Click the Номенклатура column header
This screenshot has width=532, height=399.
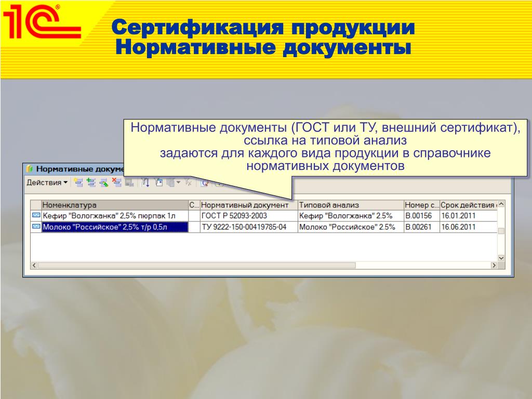(x=115, y=205)
